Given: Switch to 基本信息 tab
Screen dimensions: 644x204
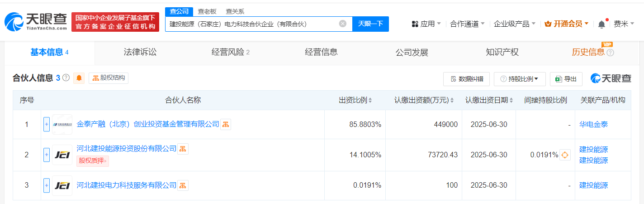Looking at the screenshot, I should click(49, 52).
